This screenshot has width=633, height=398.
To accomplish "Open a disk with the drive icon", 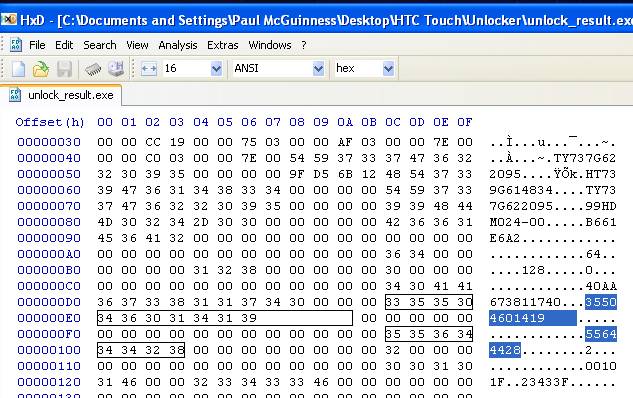I will click(116, 69).
